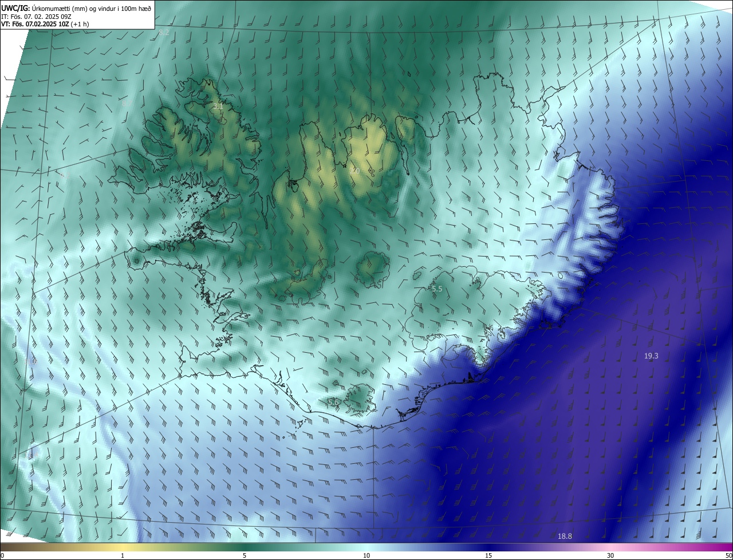Click the '18.8' value label on the map
This screenshot has width=733, height=560.
565,536
